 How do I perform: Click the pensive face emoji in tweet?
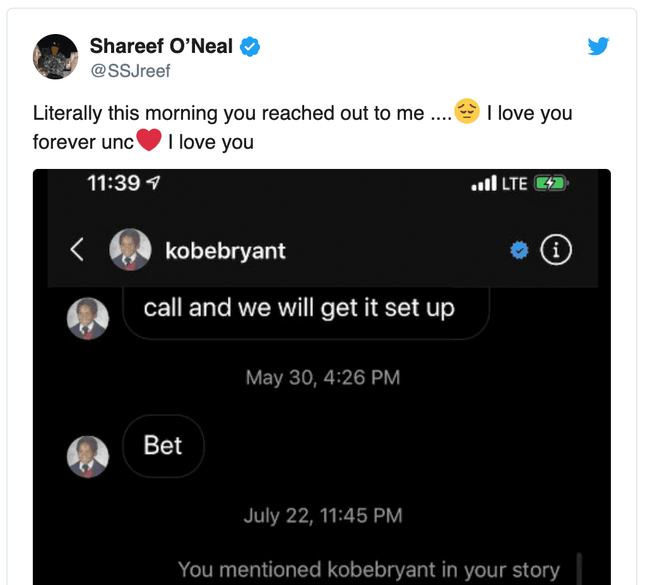click(467, 112)
